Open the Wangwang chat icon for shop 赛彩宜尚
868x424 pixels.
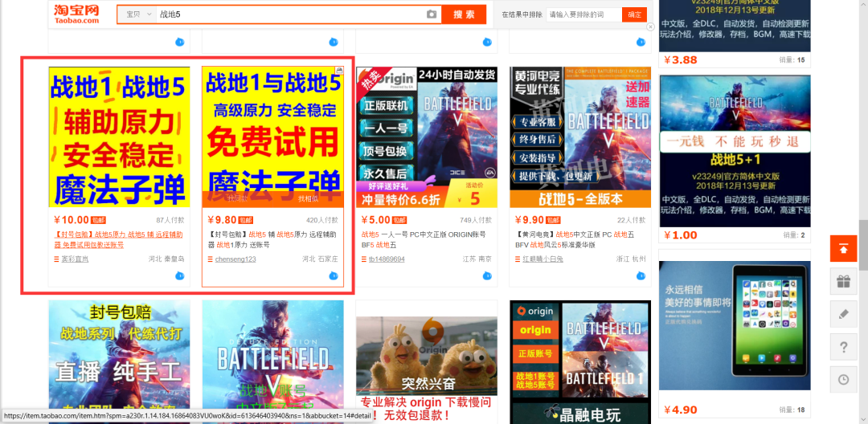(x=179, y=275)
